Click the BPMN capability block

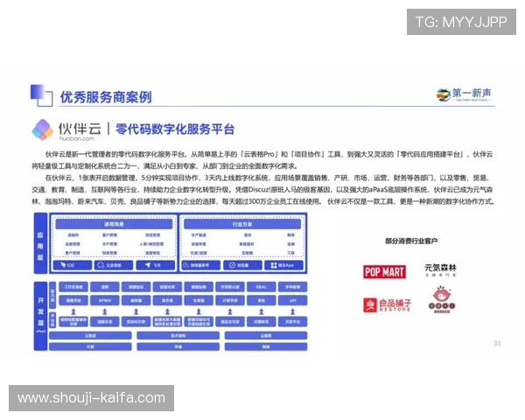(x=105, y=300)
